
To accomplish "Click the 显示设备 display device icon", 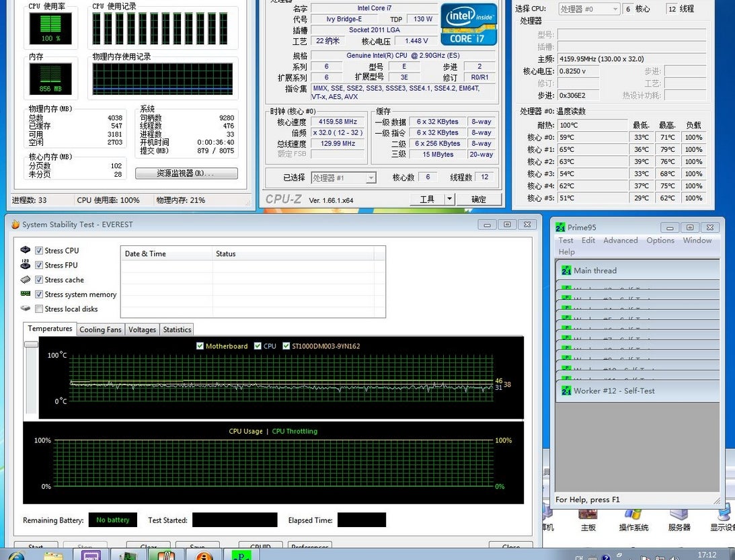I will coord(723,515).
